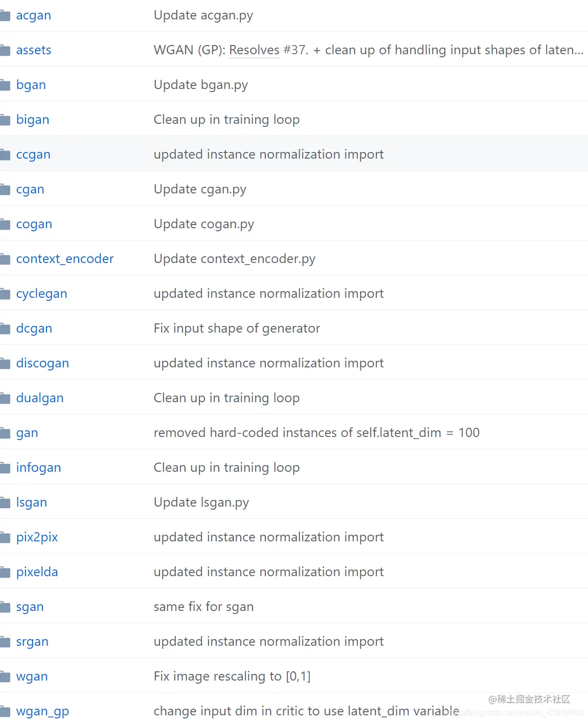The width and height of the screenshot is (588, 722).
Task: Open the wgan_gp folder
Action: click(42, 712)
